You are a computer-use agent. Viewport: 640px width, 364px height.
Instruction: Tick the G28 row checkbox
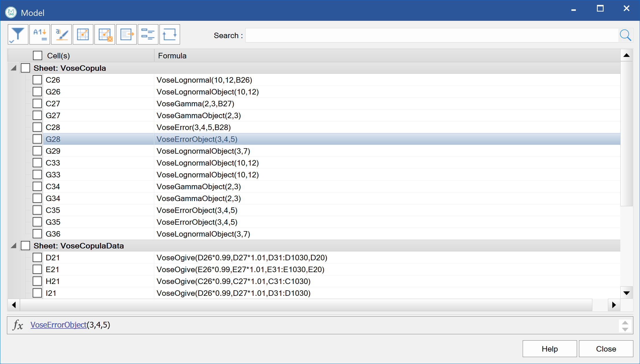pyautogui.click(x=37, y=139)
